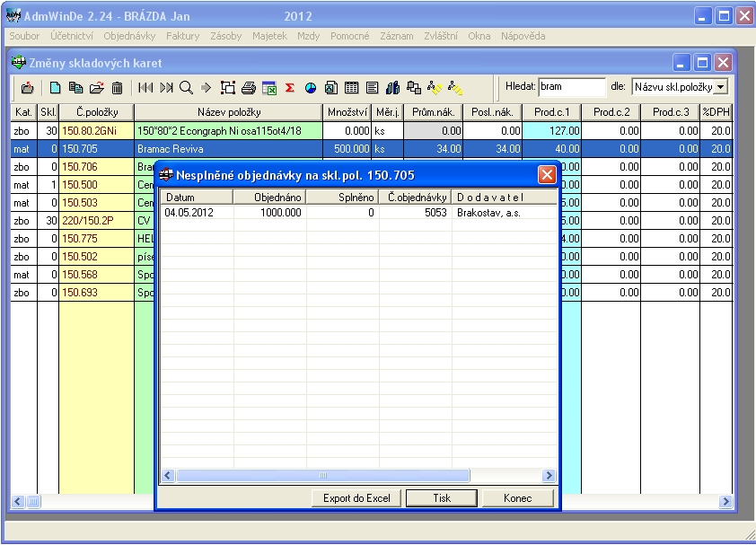756x545 pixels.
Task: Click order number 5053 cell
Action: (x=416, y=213)
